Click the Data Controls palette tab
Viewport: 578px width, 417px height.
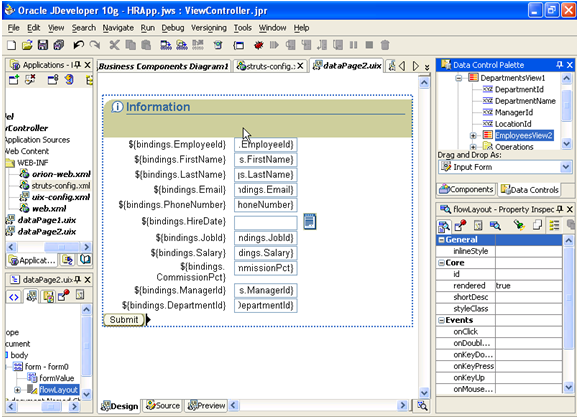[529, 190]
